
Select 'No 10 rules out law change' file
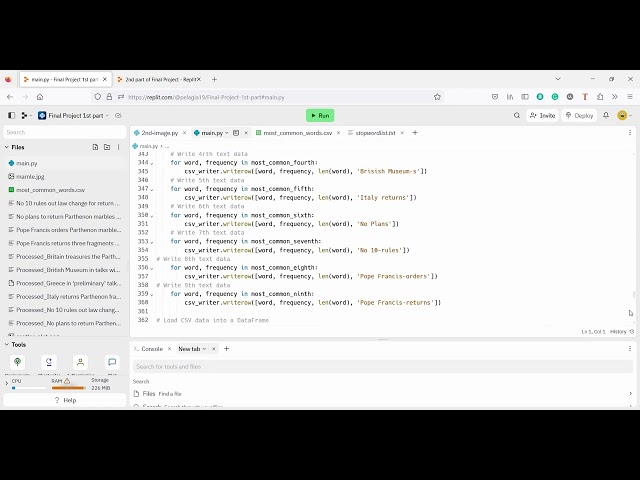64,203
